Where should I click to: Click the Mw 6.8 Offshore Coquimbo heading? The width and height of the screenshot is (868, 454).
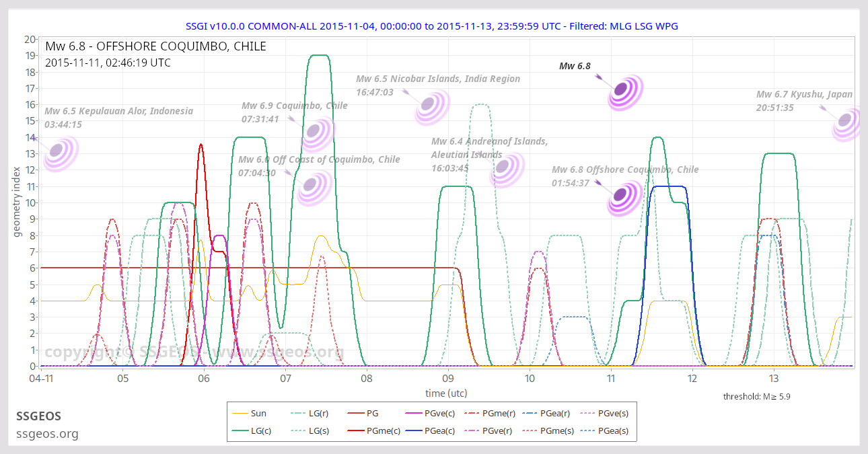[x=155, y=46]
